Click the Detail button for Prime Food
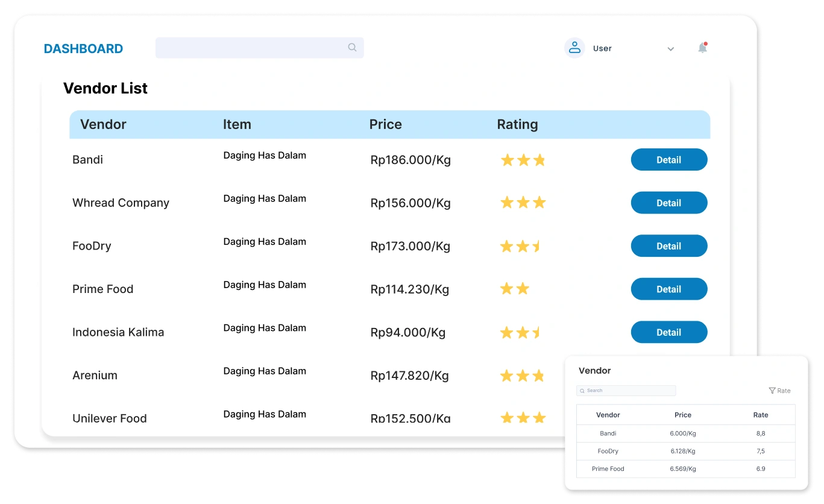This screenshot has height=504, width=824. [x=668, y=289]
